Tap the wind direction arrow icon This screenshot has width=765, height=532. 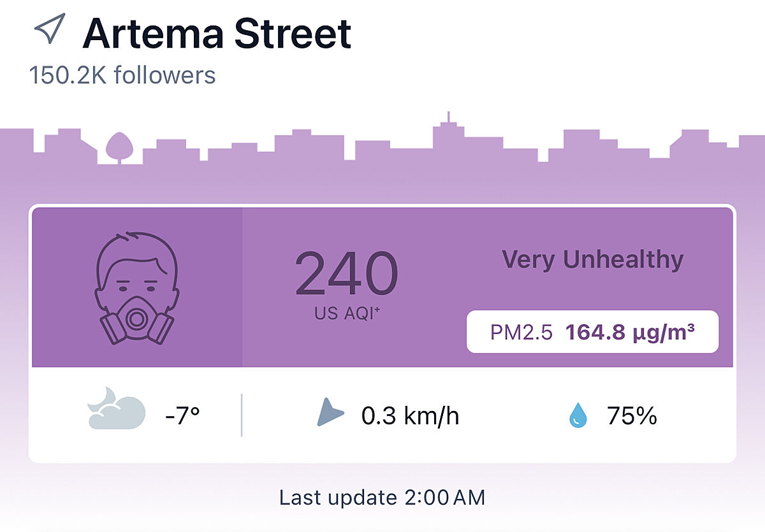[x=330, y=413]
